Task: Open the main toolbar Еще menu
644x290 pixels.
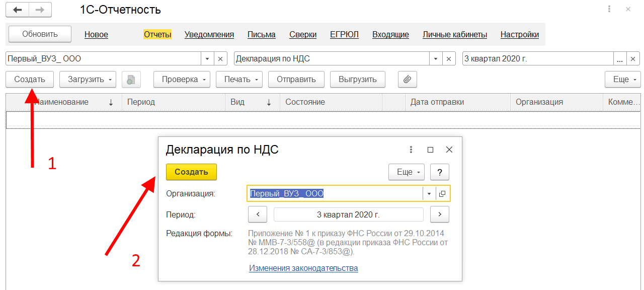Action: pyautogui.click(x=622, y=79)
